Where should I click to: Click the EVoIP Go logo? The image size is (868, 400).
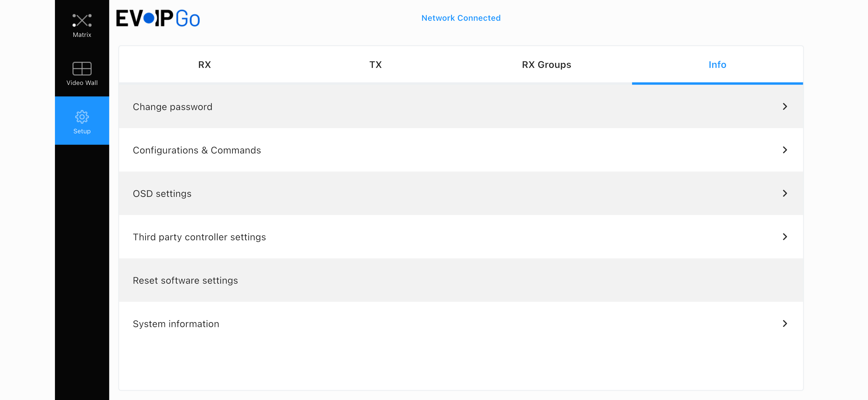point(158,18)
